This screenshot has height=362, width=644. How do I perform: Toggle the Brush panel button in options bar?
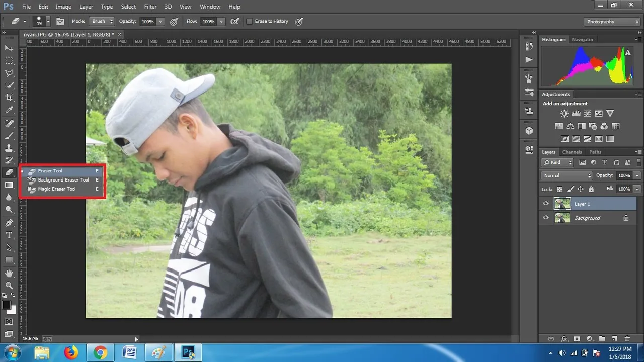[x=60, y=22]
